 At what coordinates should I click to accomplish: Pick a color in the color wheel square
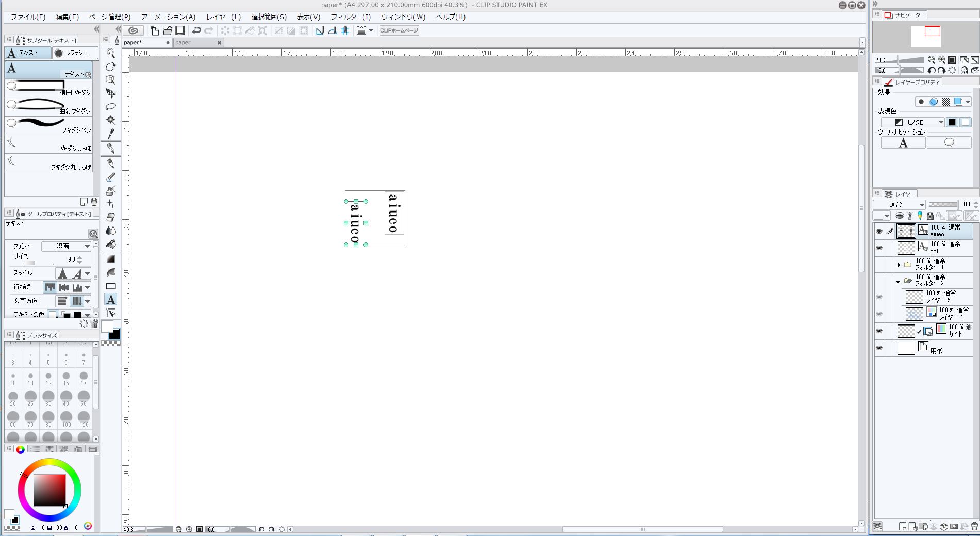coord(49,490)
